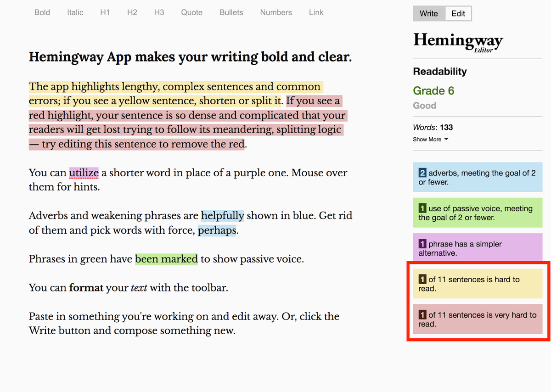This screenshot has height=392, width=551.
Task: Apply the H3 heading style
Action: [159, 12]
